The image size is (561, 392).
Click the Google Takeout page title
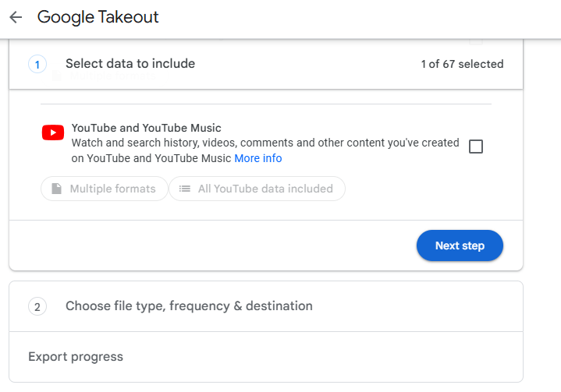(x=98, y=17)
